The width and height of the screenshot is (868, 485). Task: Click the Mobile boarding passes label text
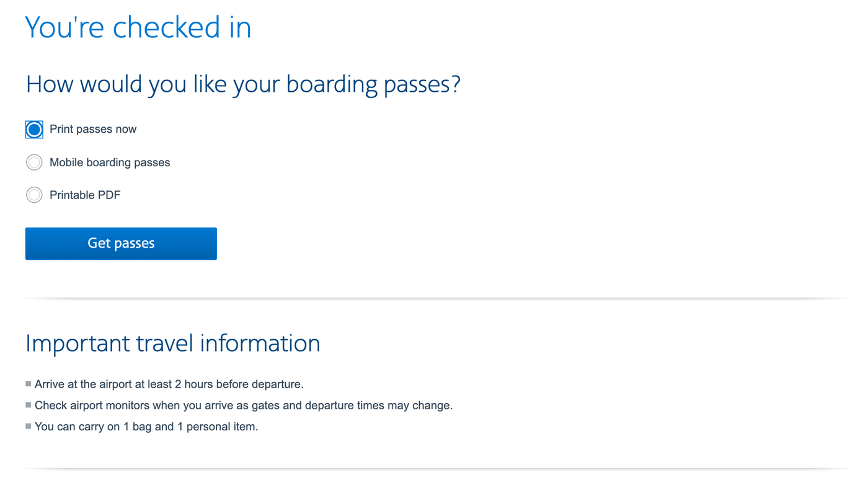pyautogui.click(x=109, y=162)
